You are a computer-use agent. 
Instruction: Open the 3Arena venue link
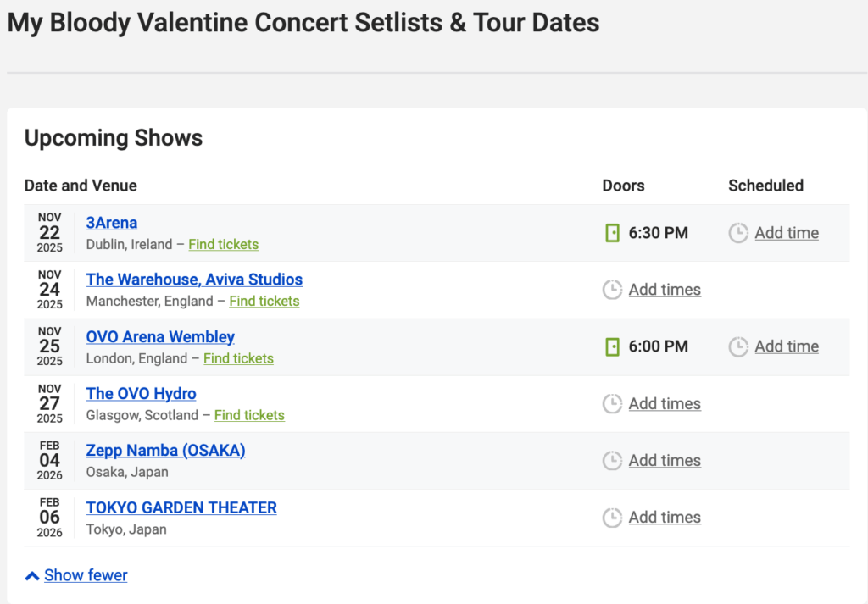[112, 223]
